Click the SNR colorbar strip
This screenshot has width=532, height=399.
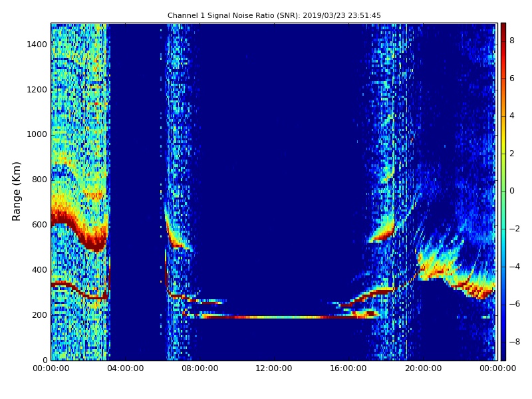pyautogui.click(x=503, y=192)
